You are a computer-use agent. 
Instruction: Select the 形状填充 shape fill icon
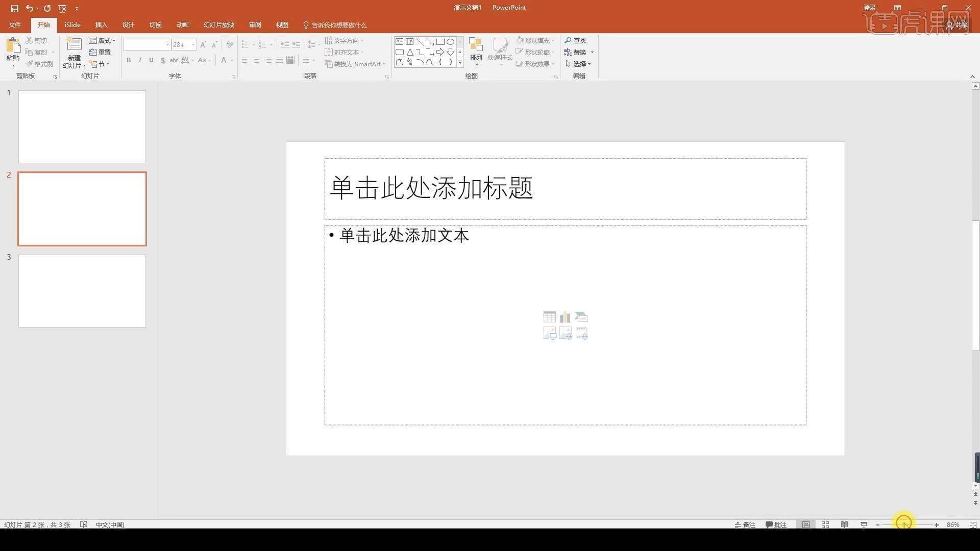click(x=519, y=40)
